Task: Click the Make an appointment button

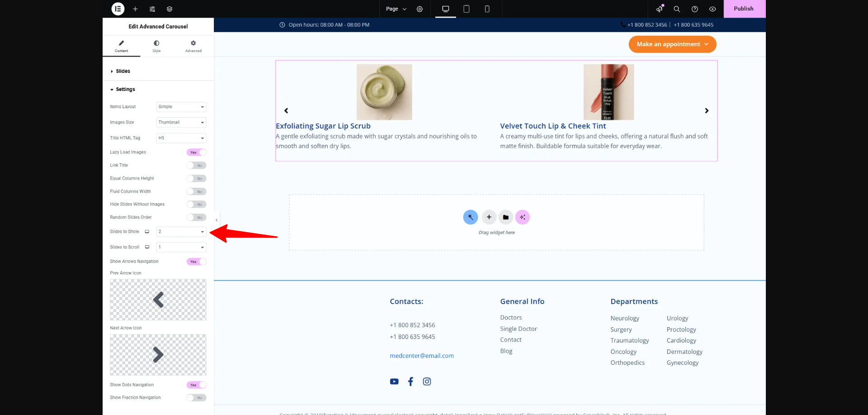Action: point(672,44)
